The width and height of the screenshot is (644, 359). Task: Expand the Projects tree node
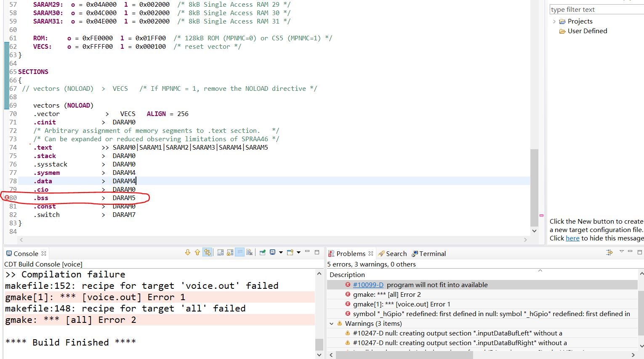coord(554,21)
